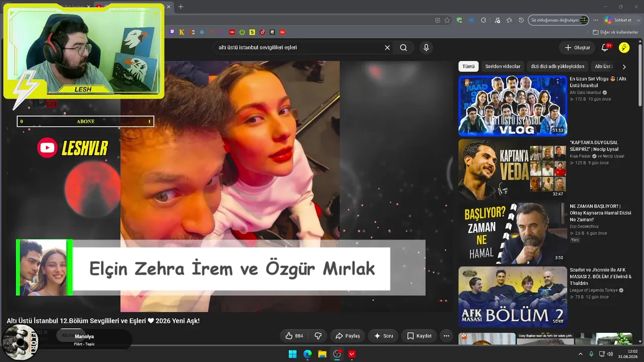Click the Paylaş share button
This screenshot has width=644, height=362.
[x=348, y=336]
